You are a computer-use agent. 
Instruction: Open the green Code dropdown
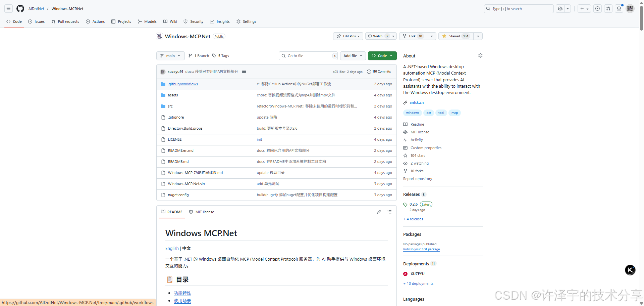[x=382, y=56]
